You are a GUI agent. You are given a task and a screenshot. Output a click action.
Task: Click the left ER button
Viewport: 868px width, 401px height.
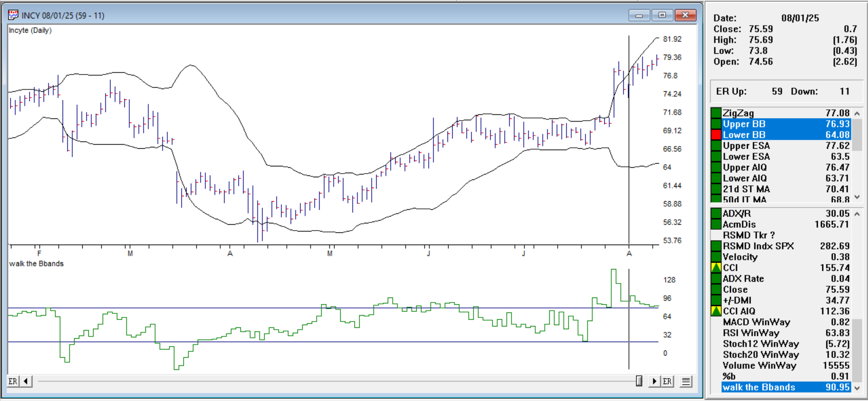click(13, 381)
